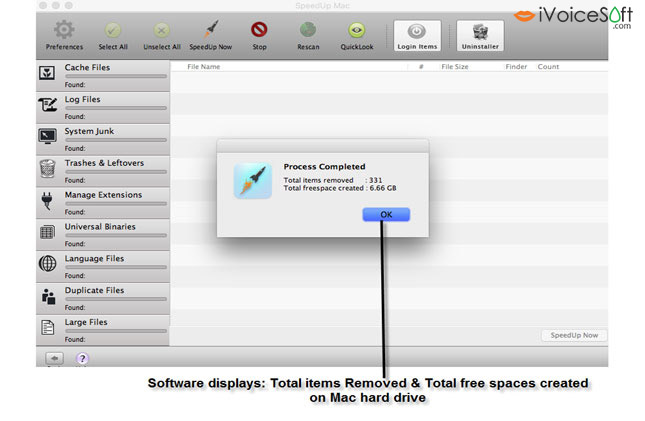Click the Process Completed heading
Viewport: 645px width, 421px height.
coord(324,167)
